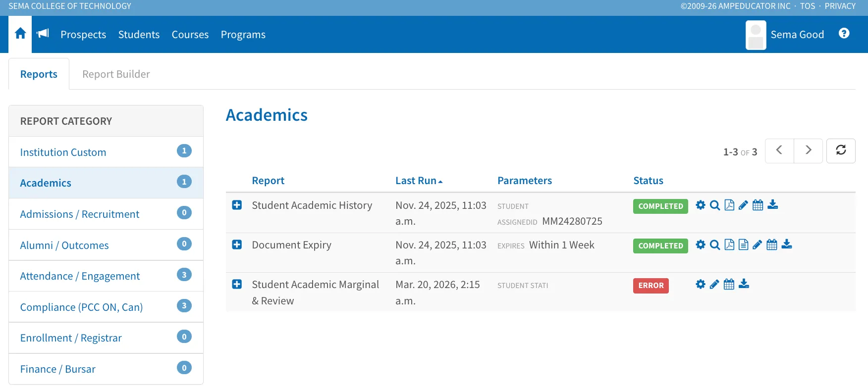
Task: Open Institution Custom report category
Action: 106,152
